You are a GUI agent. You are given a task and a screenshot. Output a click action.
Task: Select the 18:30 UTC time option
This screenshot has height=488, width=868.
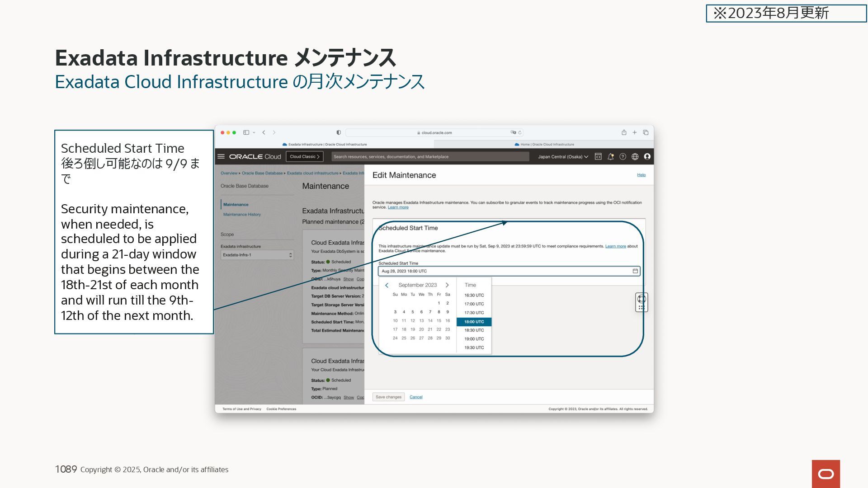point(474,330)
